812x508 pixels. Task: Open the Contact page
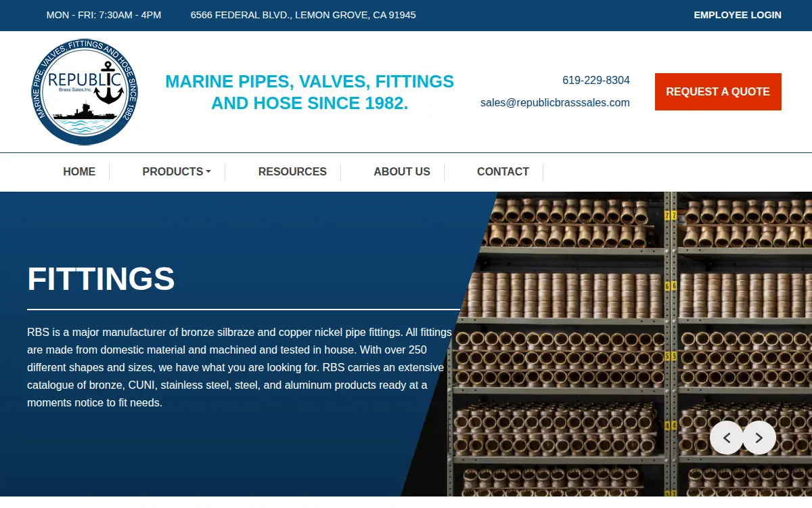pyautogui.click(x=503, y=172)
